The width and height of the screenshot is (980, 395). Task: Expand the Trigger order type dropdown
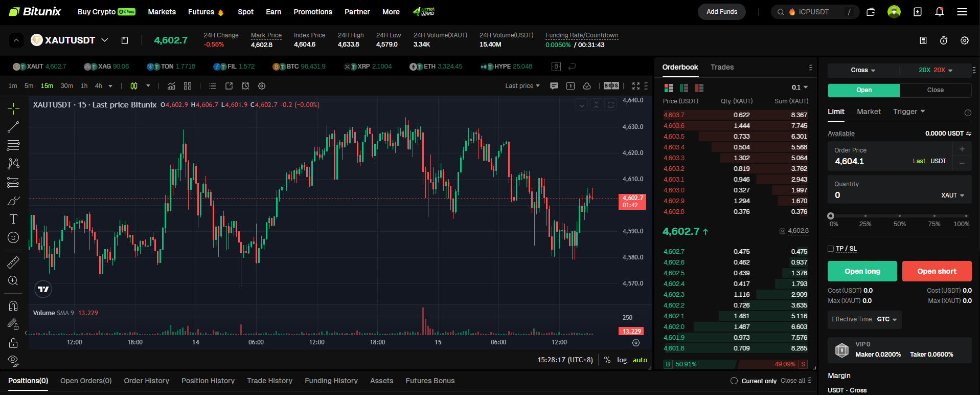[x=909, y=112]
